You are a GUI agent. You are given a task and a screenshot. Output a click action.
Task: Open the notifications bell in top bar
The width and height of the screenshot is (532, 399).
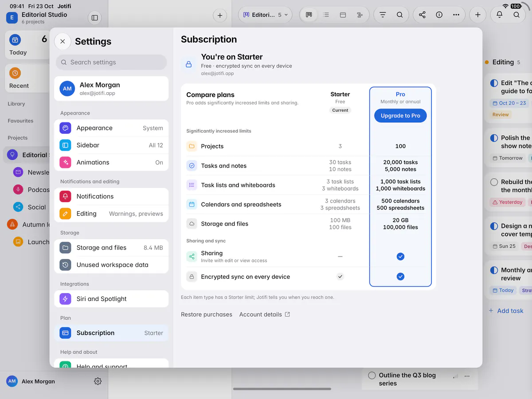pos(500,15)
